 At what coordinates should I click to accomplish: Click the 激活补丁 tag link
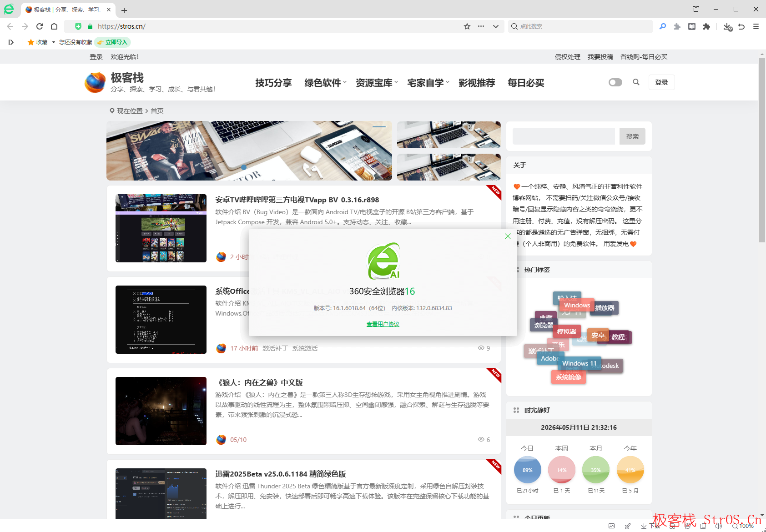(275, 348)
